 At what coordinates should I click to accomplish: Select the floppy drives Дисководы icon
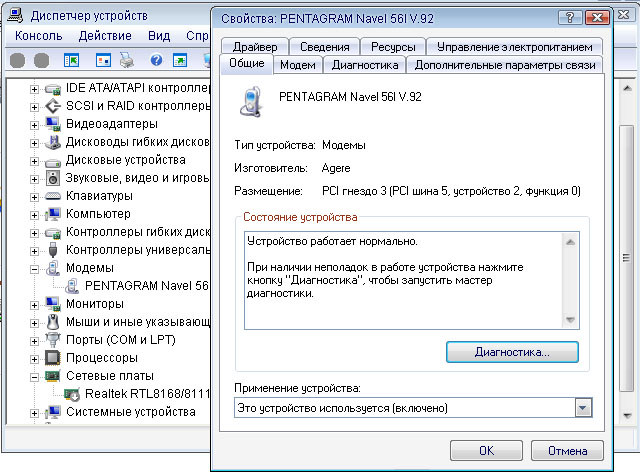pyautogui.click(x=53, y=142)
